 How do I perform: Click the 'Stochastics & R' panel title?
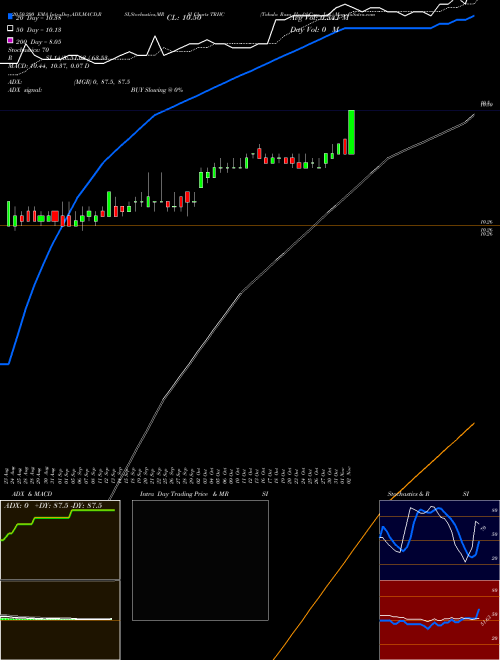tap(408, 494)
